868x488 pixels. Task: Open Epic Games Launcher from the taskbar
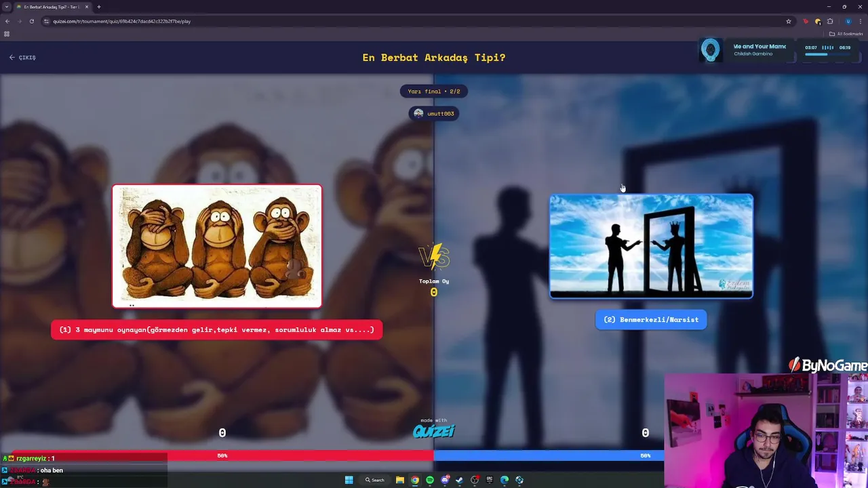[490, 480]
